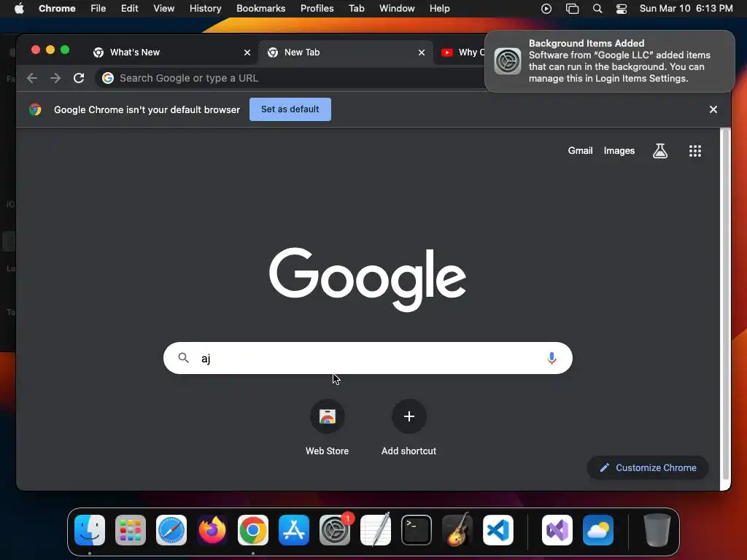This screenshot has height=560, width=747.
Task: Open App Store from the Dock
Action: click(x=294, y=530)
